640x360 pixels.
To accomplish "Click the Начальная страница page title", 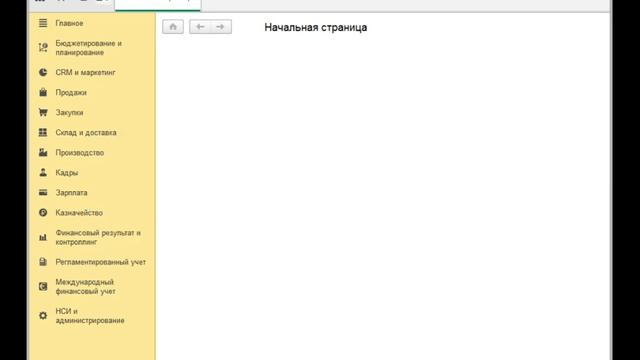I will [x=316, y=27].
